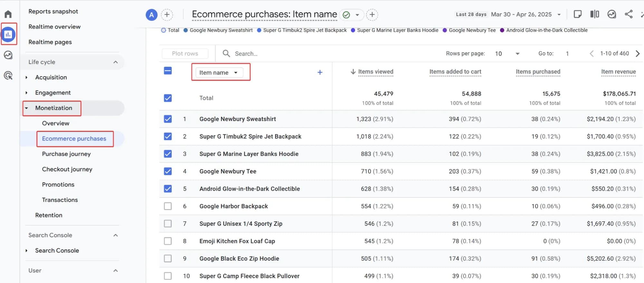
Task: Click the Plot rows button
Action: coord(185,54)
